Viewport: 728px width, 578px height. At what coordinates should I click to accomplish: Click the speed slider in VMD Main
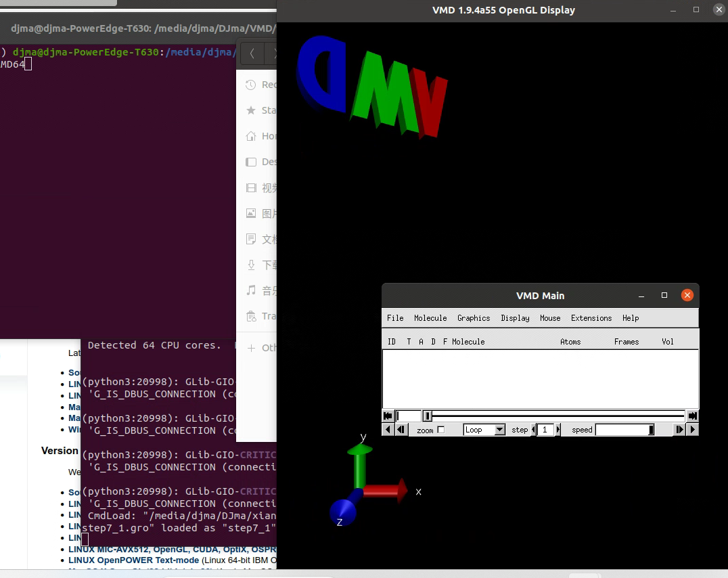[622, 429]
